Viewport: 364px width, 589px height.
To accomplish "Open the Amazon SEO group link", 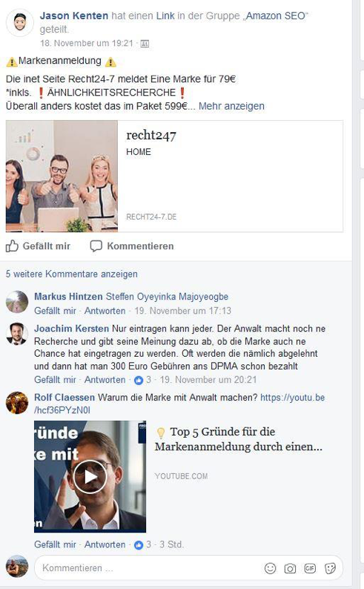I will coord(276,16).
